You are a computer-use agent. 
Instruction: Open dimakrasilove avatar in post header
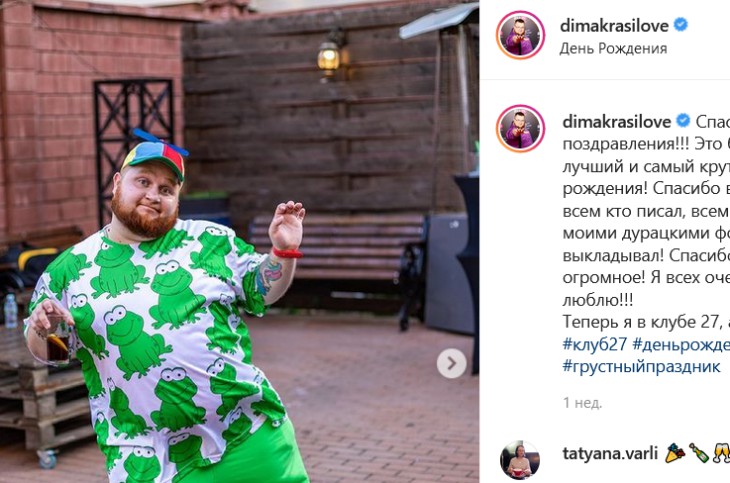pyautogui.click(x=520, y=35)
